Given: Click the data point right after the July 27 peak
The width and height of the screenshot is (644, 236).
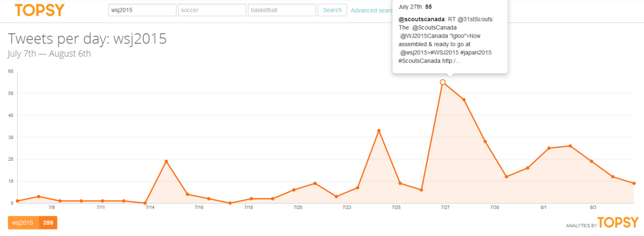Looking at the screenshot, I should (x=464, y=100).
